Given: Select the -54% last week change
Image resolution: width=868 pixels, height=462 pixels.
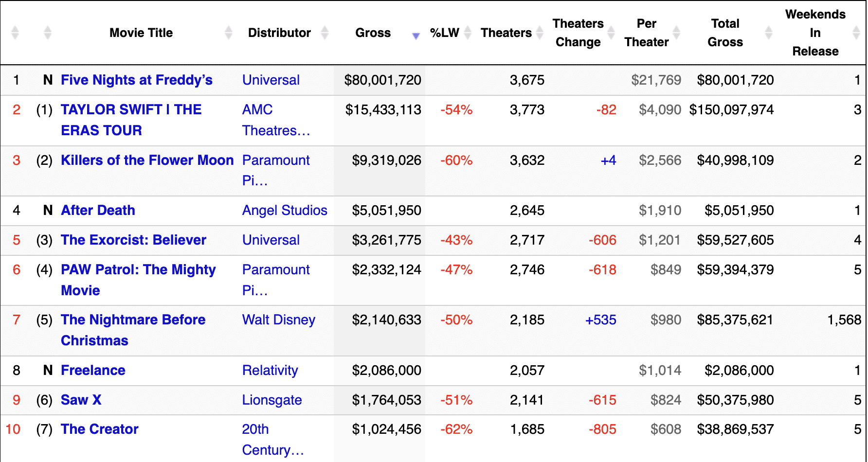Looking at the screenshot, I should click(456, 109).
